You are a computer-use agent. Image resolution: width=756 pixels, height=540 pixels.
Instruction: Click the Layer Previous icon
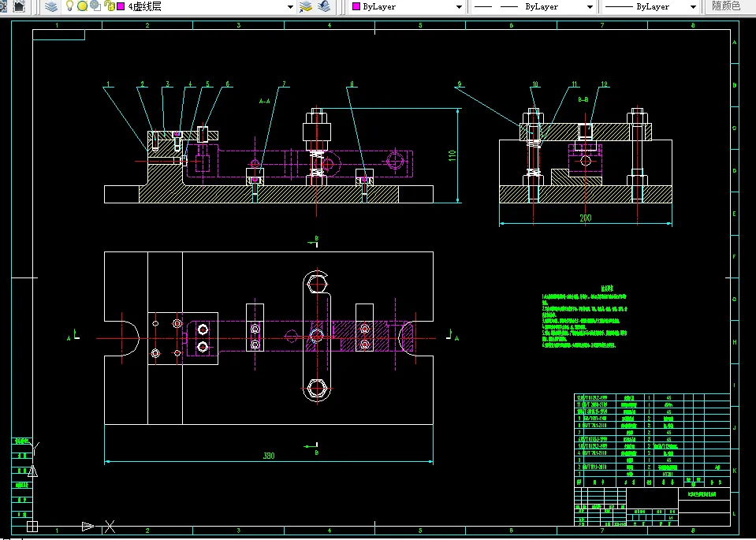[325, 6]
